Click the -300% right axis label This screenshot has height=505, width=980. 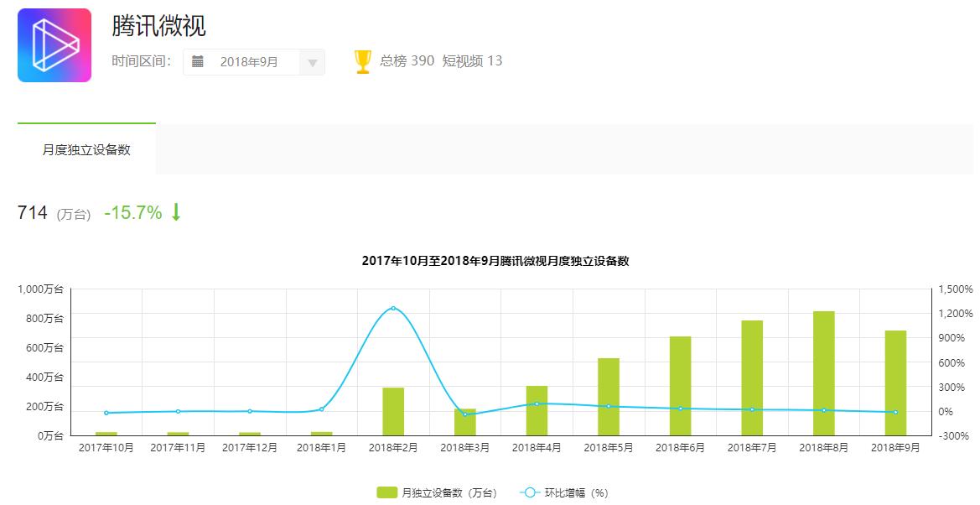click(954, 436)
